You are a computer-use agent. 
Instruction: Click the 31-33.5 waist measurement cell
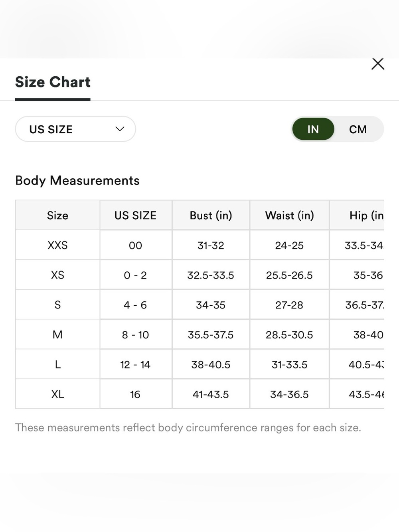click(289, 364)
